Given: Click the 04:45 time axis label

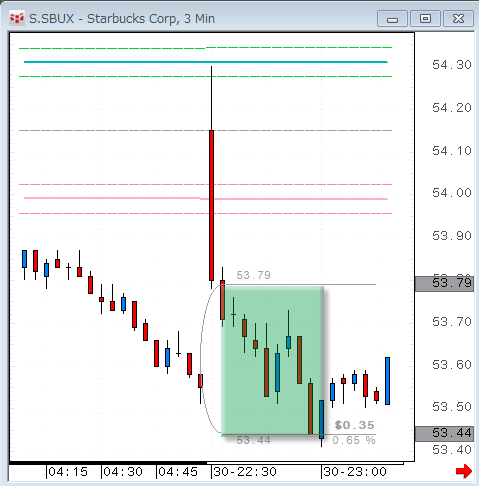Looking at the screenshot, I should coord(178,472).
